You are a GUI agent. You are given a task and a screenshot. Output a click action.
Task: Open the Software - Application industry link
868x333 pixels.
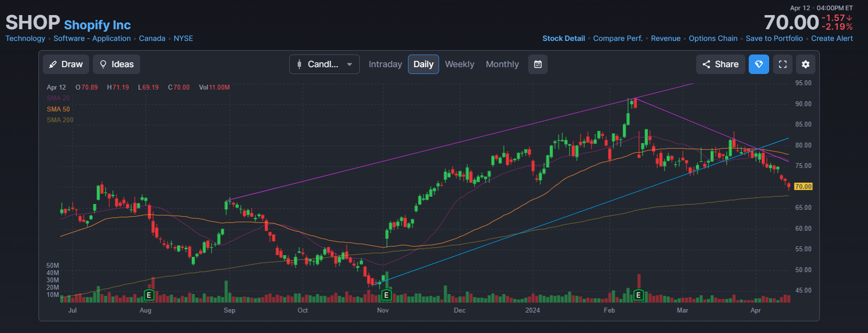[x=92, y=38]
